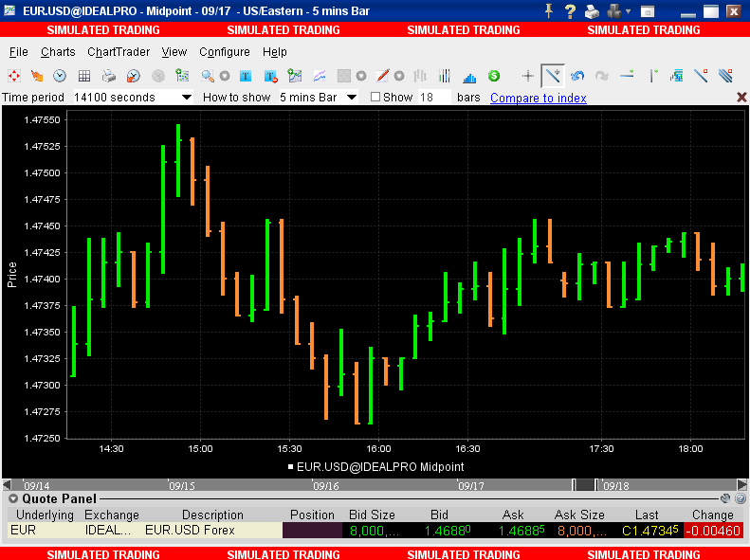750x560 pixels.
Task: Click the single line remove icon
Action: pos(701,76)
